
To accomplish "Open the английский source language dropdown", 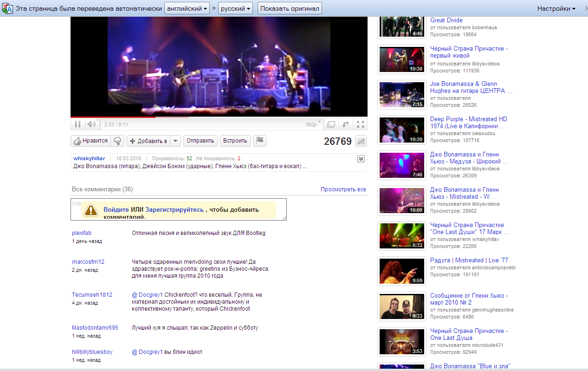I will coord(187,8).
